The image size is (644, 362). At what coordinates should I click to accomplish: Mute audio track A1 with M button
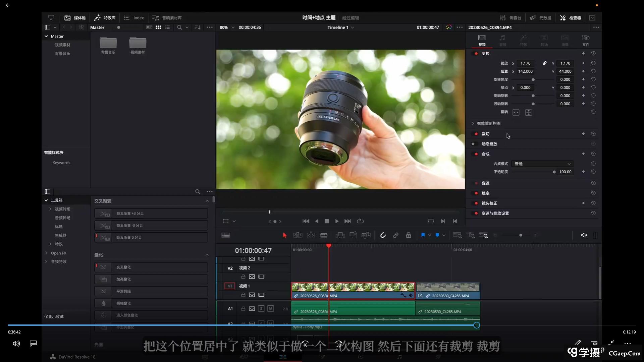(270, 309)
